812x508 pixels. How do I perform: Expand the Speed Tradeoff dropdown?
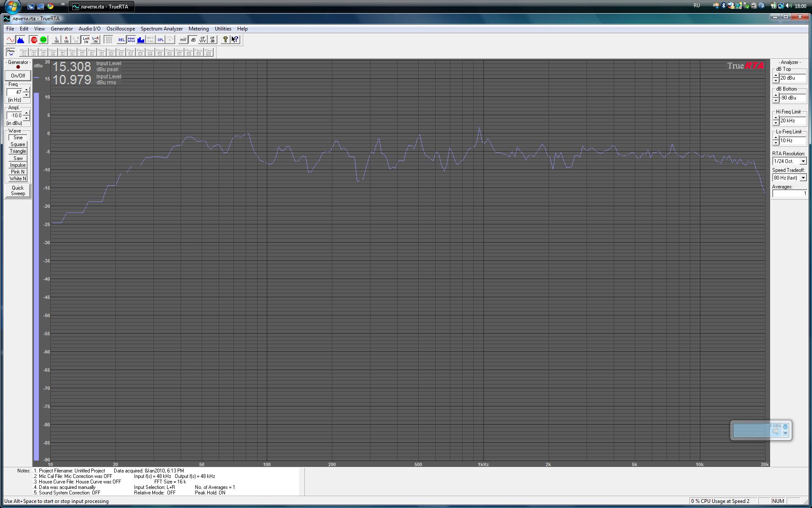click(x=803, y=178)
